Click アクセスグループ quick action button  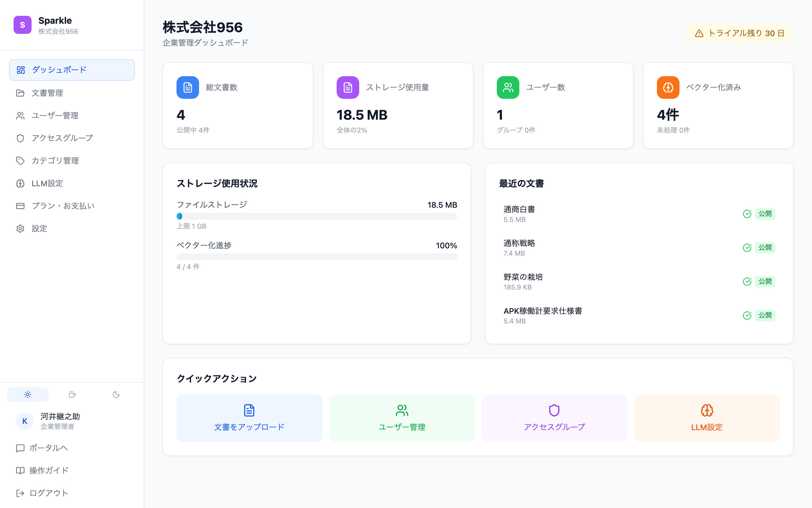[554, 418]
